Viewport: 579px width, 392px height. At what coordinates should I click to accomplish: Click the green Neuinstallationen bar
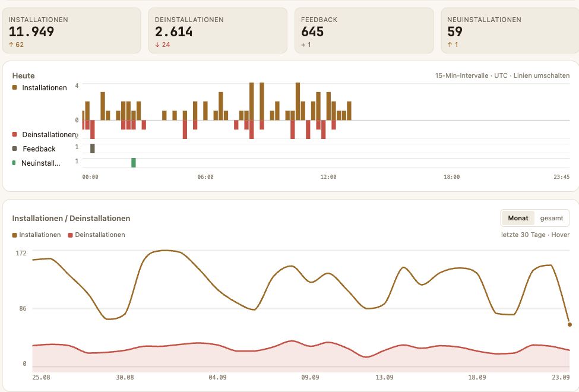(x=134, y=163)
